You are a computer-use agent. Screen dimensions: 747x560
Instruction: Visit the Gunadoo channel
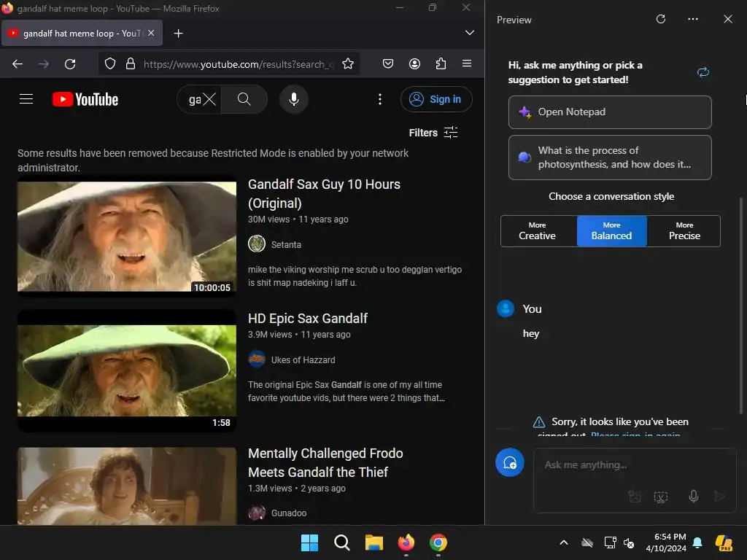[x=289, y=513]
